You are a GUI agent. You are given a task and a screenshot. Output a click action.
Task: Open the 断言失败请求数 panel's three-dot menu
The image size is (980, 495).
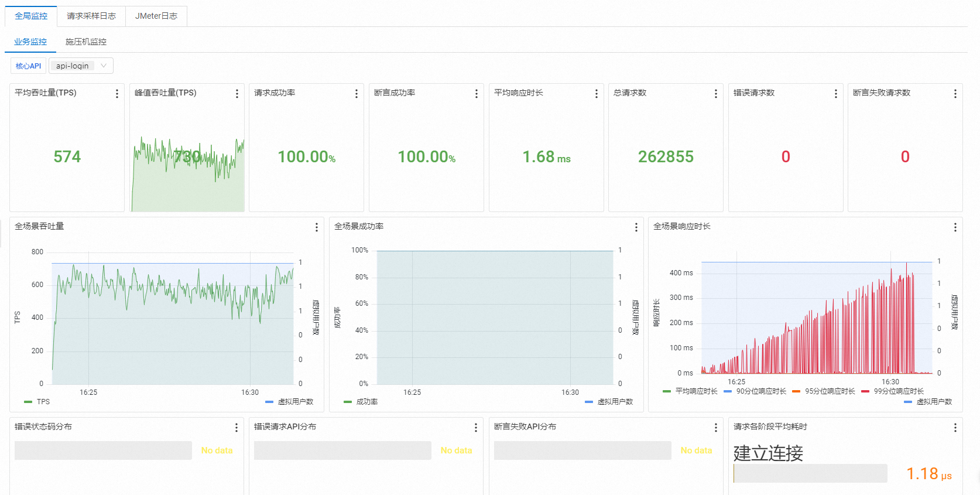[x=955, y=94]
